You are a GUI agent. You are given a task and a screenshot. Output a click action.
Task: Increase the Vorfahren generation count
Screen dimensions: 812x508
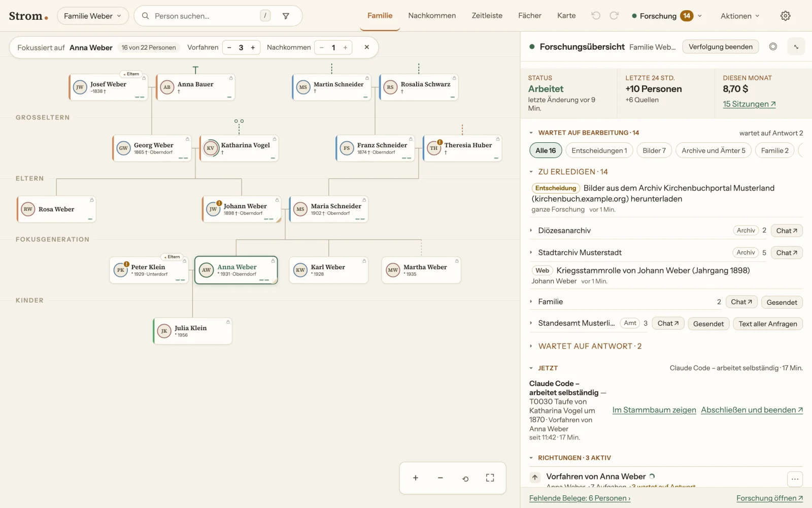[x=253, y=48]
